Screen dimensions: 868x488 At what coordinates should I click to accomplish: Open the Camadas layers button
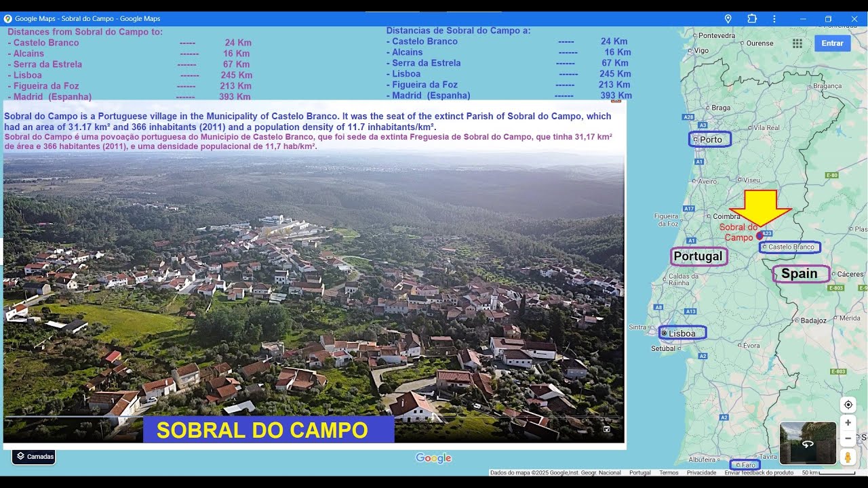click(x=34, y=456)
